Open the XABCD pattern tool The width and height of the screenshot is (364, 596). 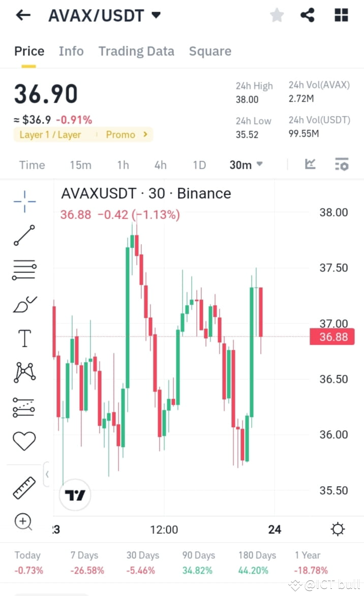point(24,372)
